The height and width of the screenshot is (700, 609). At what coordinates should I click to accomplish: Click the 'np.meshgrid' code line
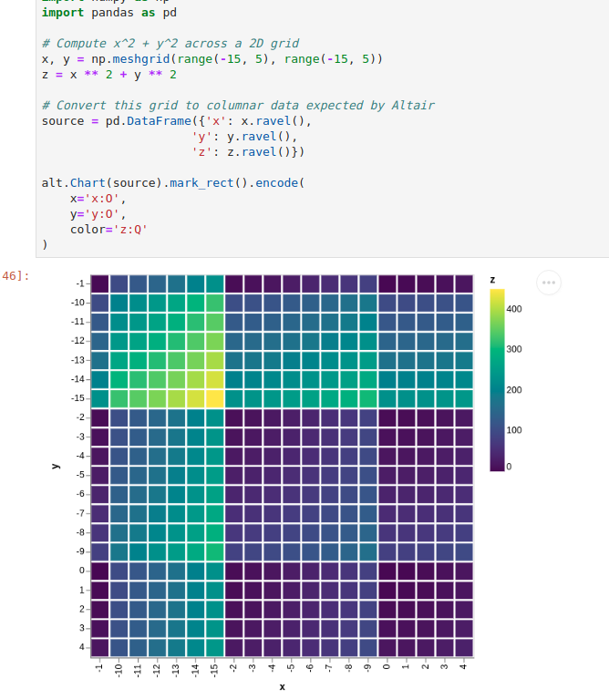tap(212, 59)
